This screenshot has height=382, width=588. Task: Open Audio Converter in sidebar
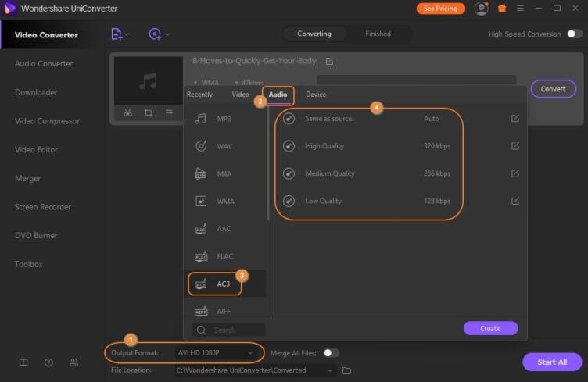(44, 64)
